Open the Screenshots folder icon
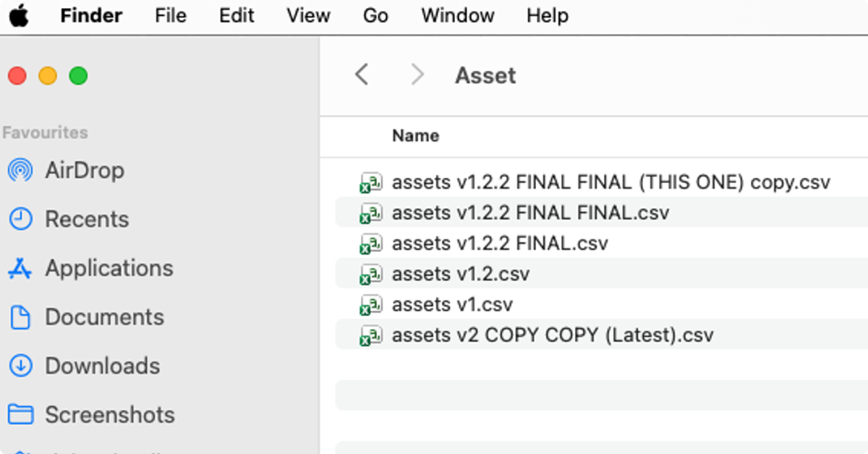 [21, 414]
